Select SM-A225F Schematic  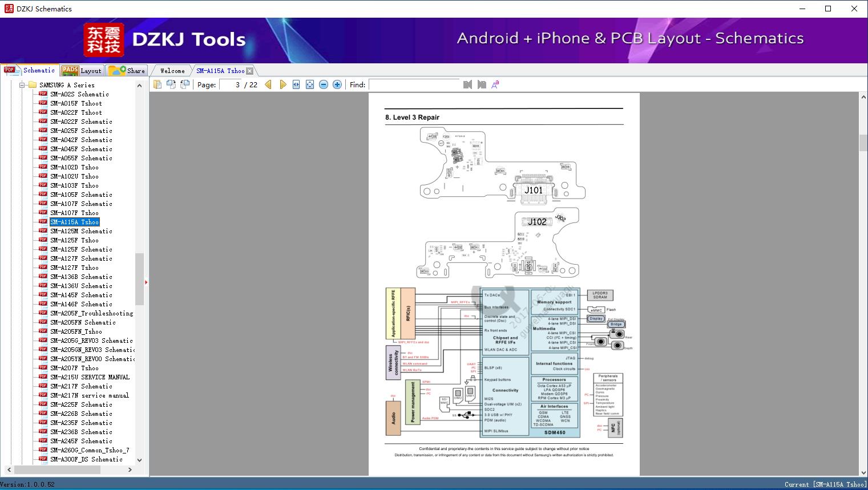[81, 404]
